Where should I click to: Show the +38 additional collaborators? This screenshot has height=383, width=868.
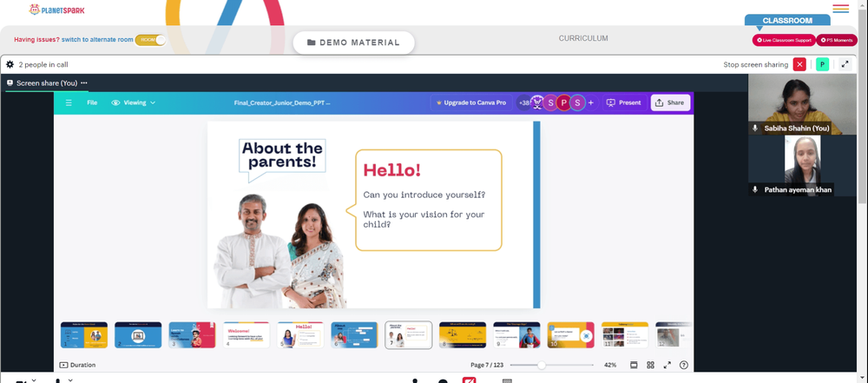523,102
